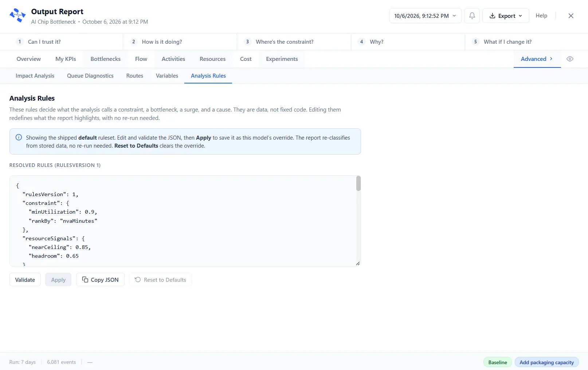Viewport: 588px width, 370px height.
Task: Click the "minUtilization": 0.9 line
Action: 63,212
